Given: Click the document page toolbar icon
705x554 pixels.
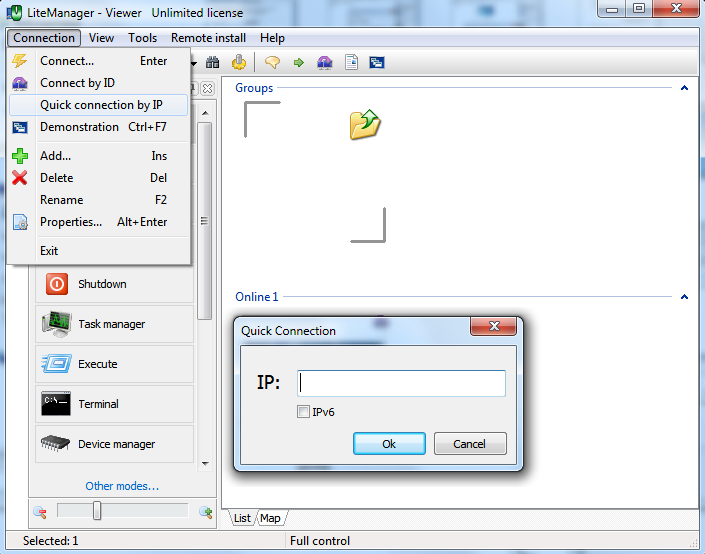Looking at the screenshot, I should pos(351,62).
